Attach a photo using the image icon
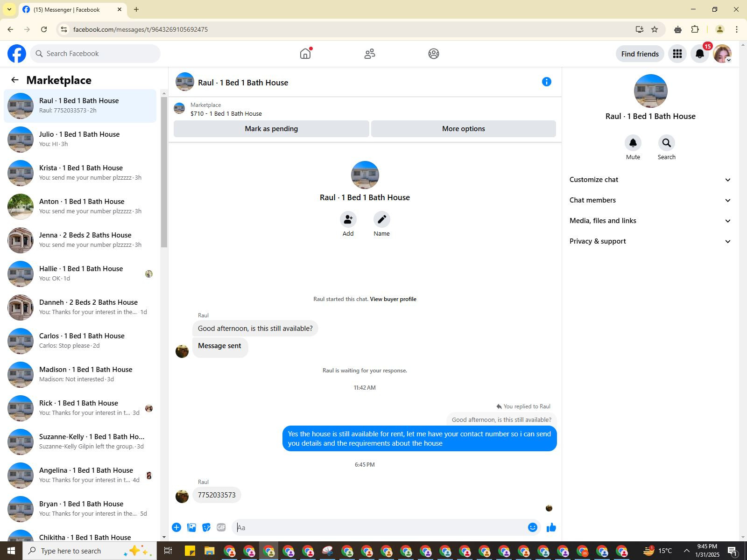 191,527
